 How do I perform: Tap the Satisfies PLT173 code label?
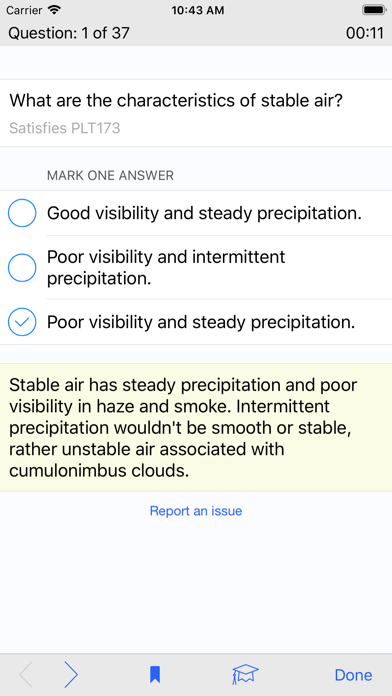[x=65, y=128]
